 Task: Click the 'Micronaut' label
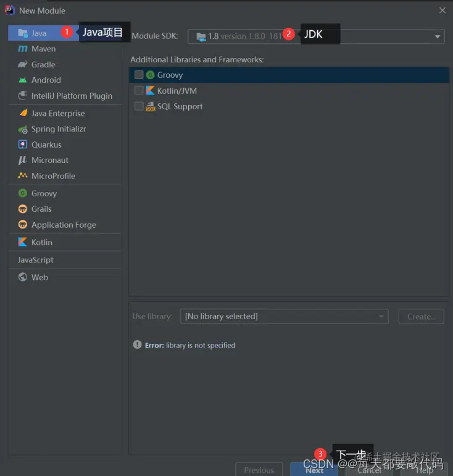[x=50, y=161]
